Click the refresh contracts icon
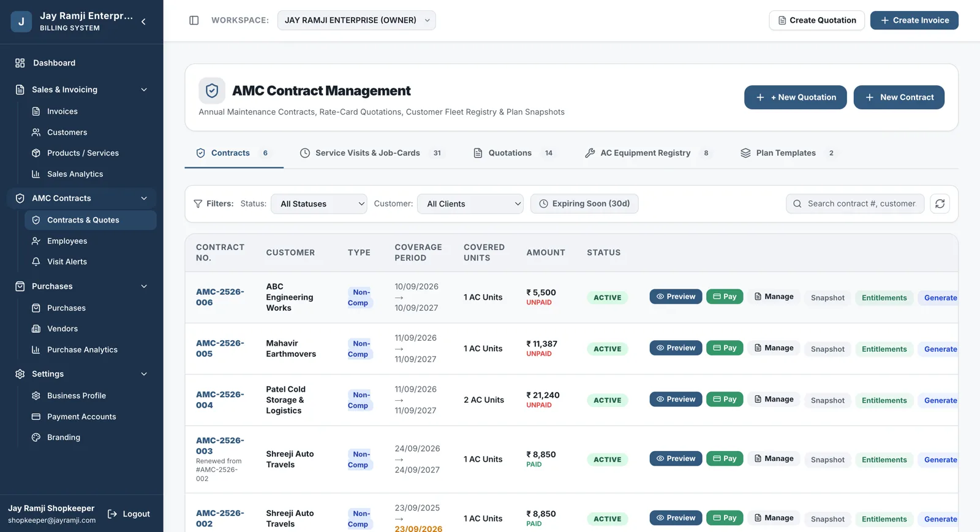Image resolution: width=980 pixels, height=532 pixels. click(940, 203)
